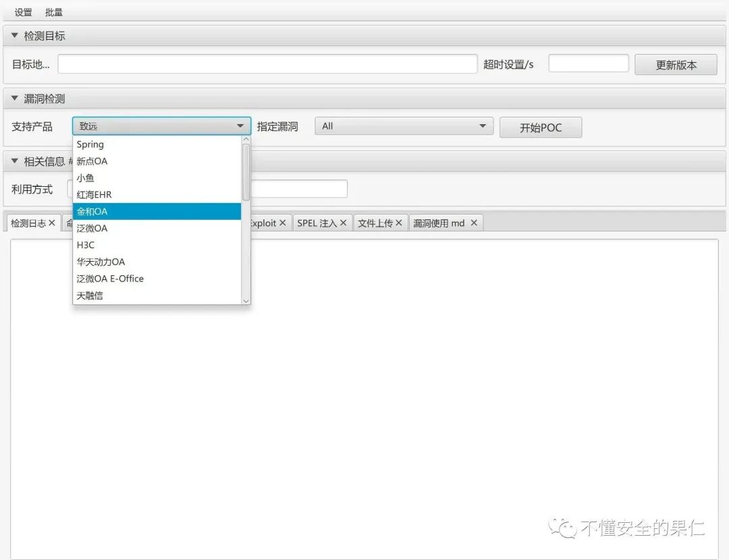
Task: Select Spring in product list
Action: point(157,144)
